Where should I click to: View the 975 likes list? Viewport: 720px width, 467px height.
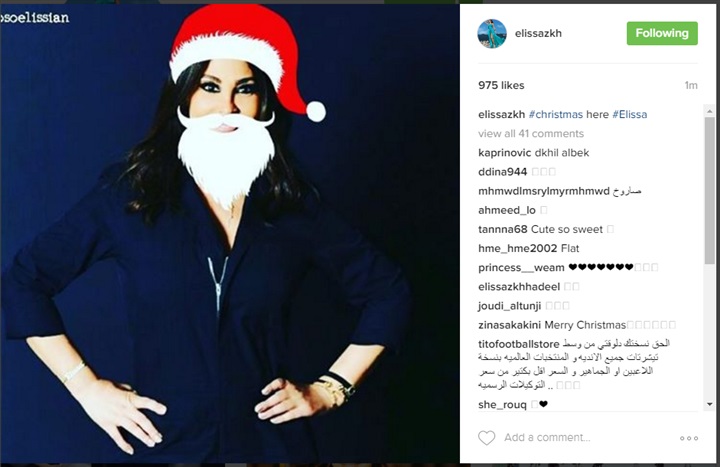[x=501, y=85]
